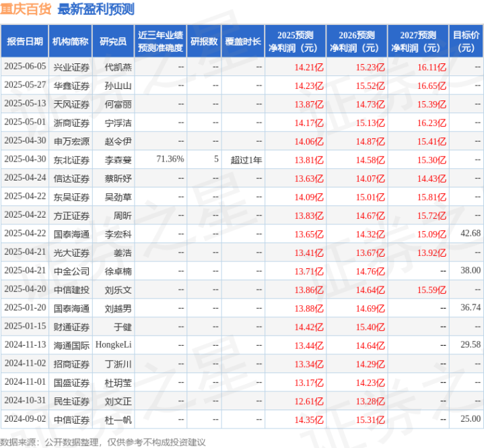Click report date 2025-05-01
484x448 pixels.
click(x=25, y=122)
